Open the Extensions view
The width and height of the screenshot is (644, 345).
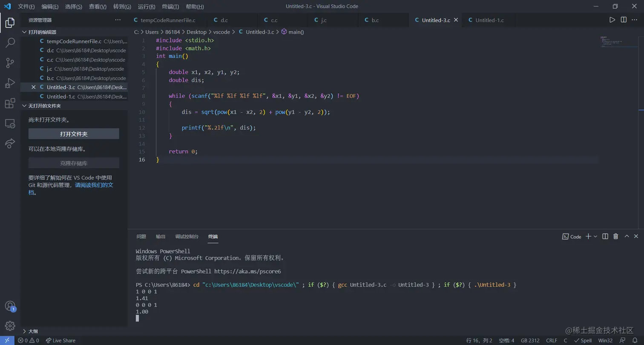(10, 103)
